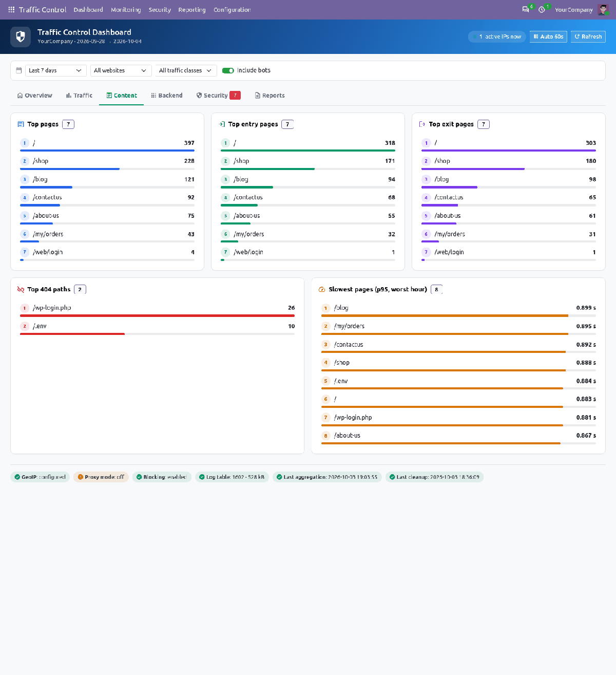Open the apps grid launcher icon
The height and width of the screenshot is (675, 616).
(x=11, y=10)
